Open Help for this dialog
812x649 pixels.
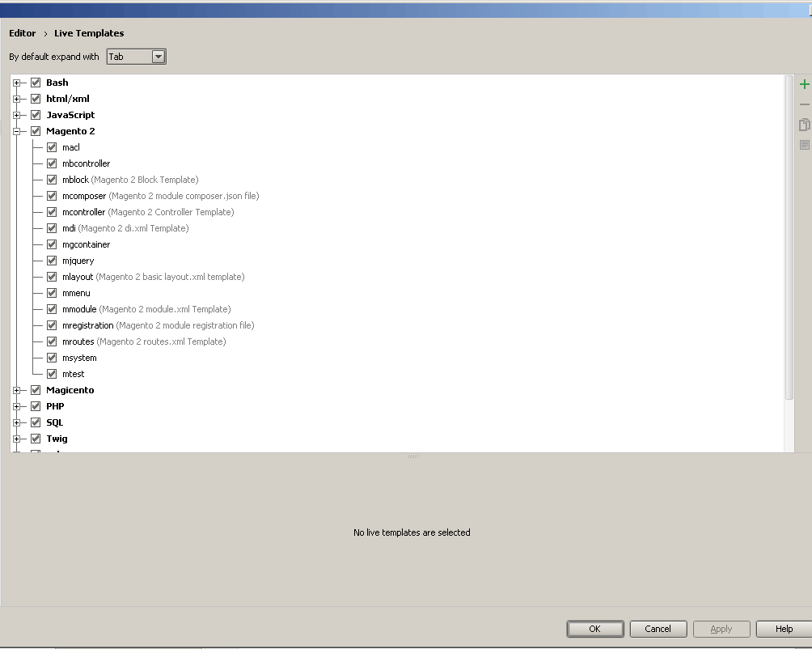[783, 629]
